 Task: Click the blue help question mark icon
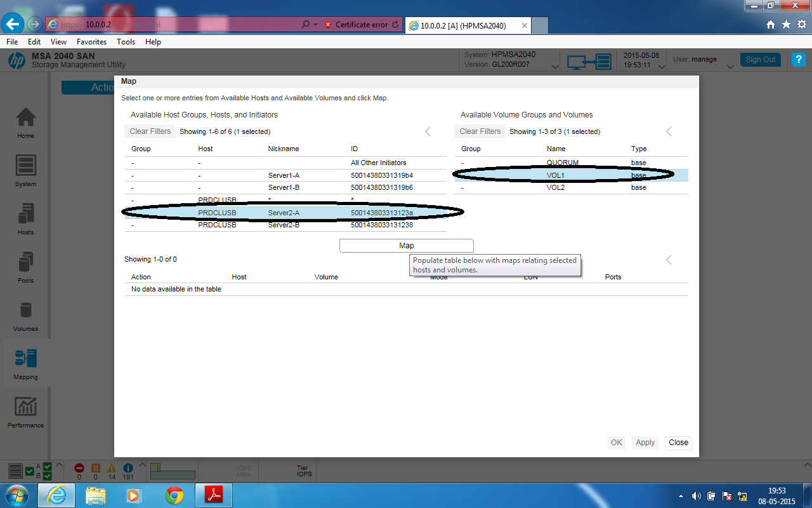[x=798, y=60]
